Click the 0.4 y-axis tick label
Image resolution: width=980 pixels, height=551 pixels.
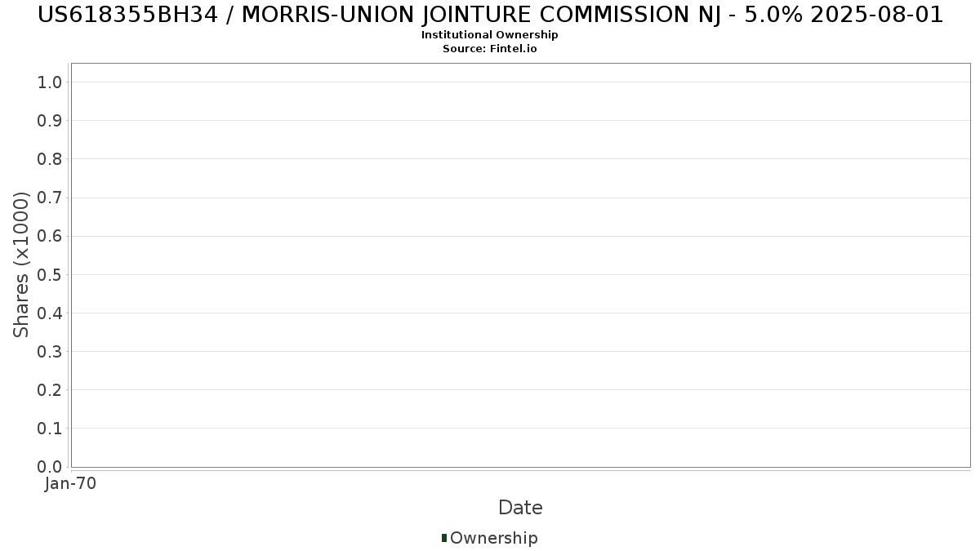click(49, 313)
